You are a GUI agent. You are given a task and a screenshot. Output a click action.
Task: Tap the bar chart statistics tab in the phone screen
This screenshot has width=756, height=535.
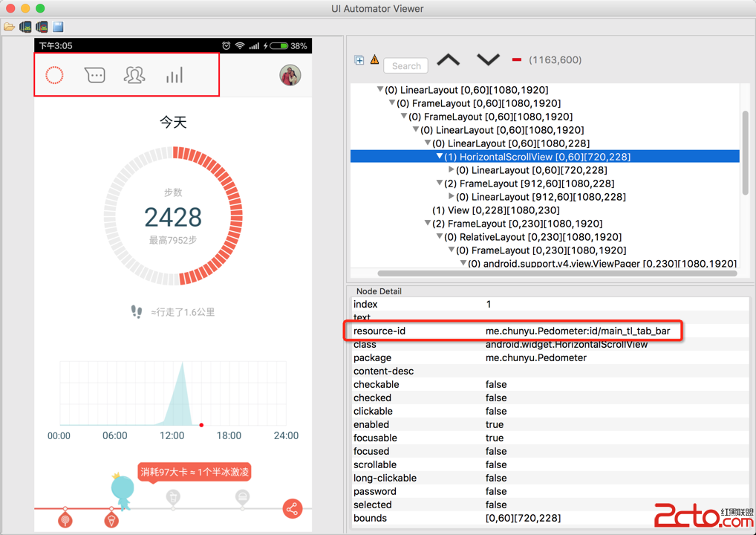coord(175,75)
